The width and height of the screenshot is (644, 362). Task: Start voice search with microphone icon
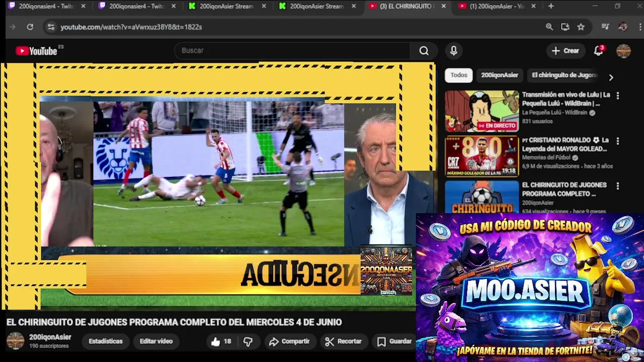pyautogui.click(x=454, y=51)
